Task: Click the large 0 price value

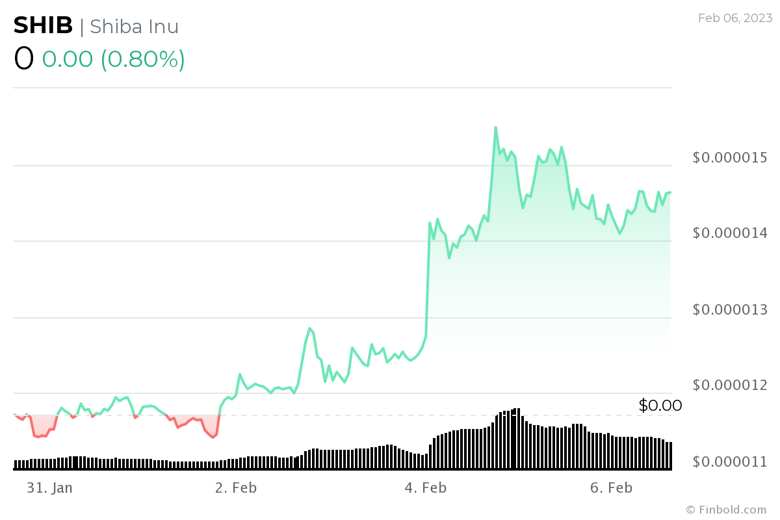Action: point(24,59)
